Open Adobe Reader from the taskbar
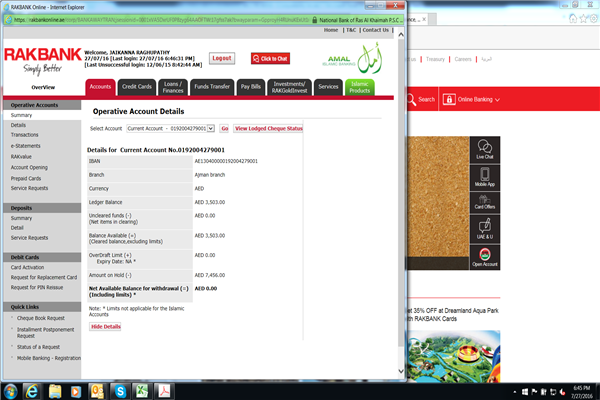The height and width of the screenshot is (400, 600). tap(164, 392)
